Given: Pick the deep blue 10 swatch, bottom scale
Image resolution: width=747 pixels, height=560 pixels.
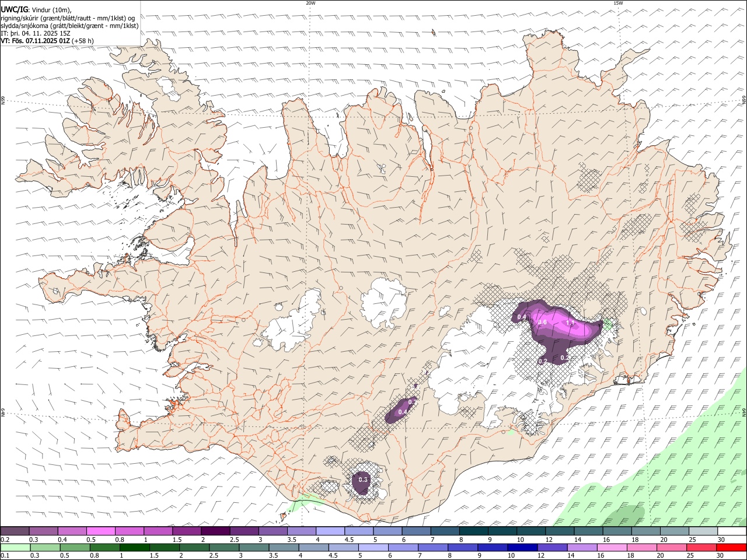Looking at the screenshot, I should [522, 548].
